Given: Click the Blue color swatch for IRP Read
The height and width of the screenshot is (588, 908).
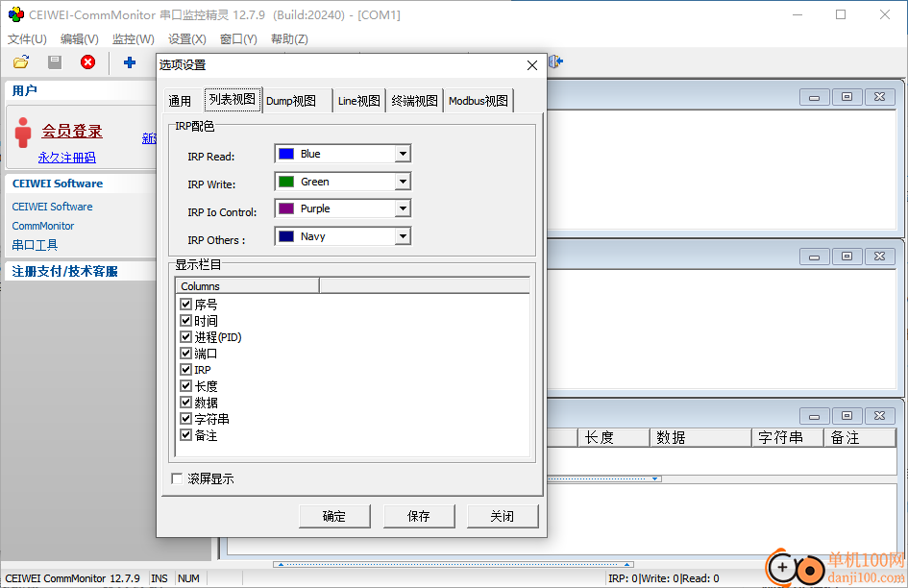Looking at the screenshot, I should pyautogui.click(x=286, y=154).
